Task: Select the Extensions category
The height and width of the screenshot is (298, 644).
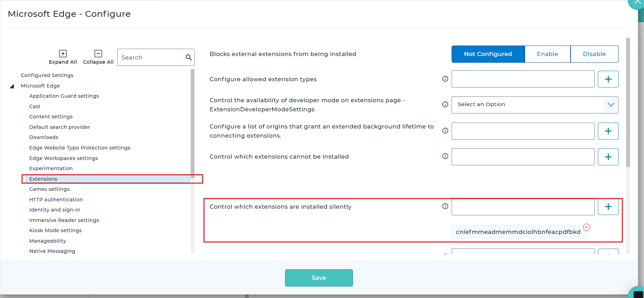Action: click(108, 179)
